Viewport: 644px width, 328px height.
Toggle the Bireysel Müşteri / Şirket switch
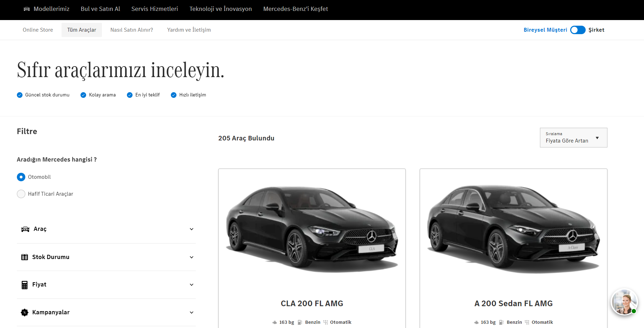tap(578, 30)
